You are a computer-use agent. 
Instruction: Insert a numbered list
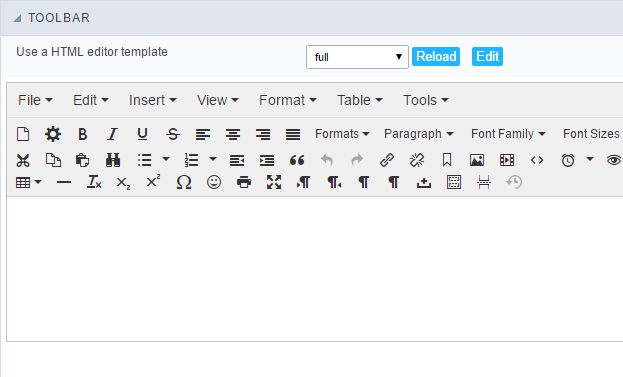(191, 160)
